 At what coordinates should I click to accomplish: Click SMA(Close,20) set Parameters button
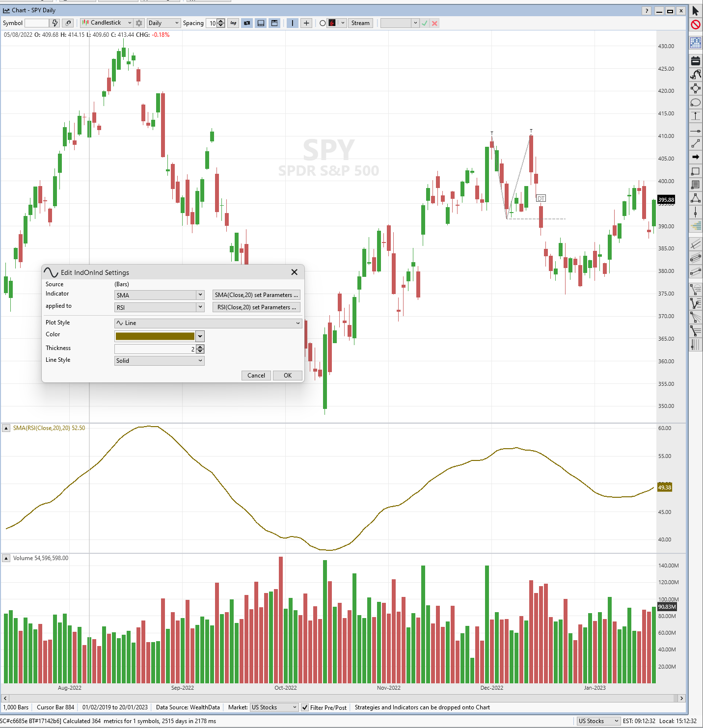point(256,295)
